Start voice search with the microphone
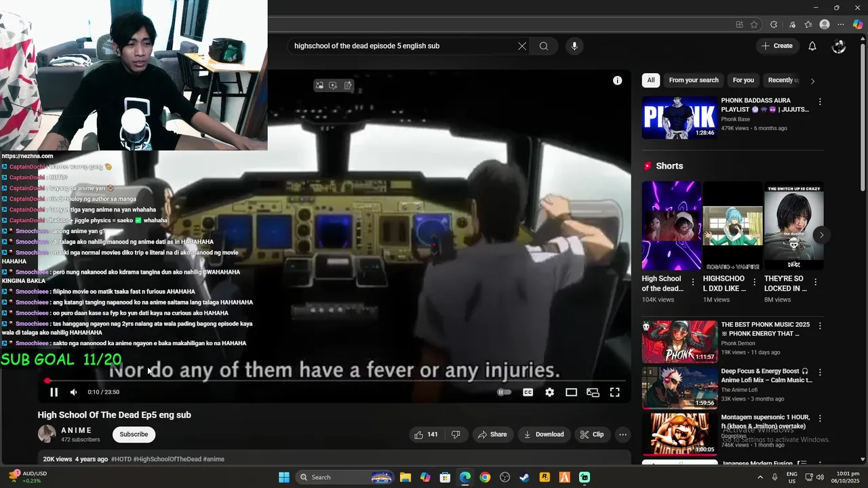868x488 pixels. click(x=574, y=46)
